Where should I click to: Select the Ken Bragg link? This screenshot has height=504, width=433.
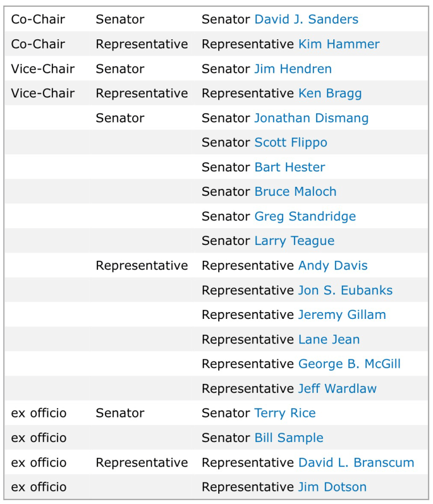coord(330,93)
